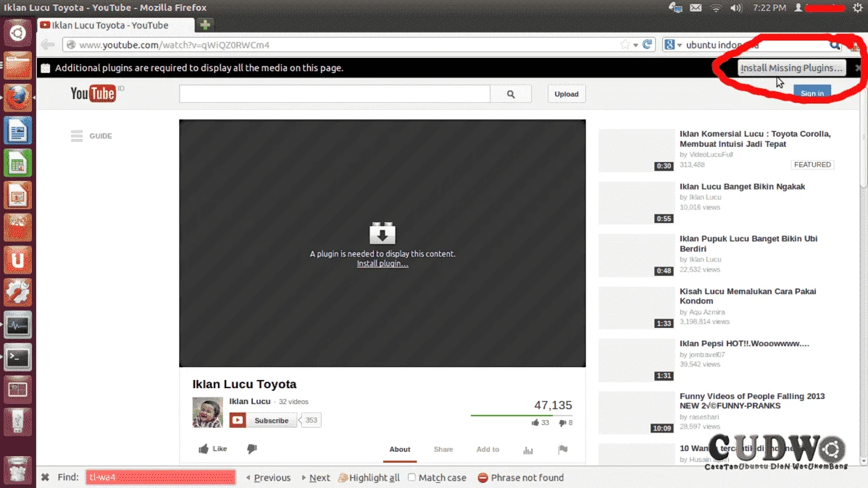This screenshot has height=488, width=868.
Task: Open LibreOffice Writer from launcher
Action: (x=17, y=130)
